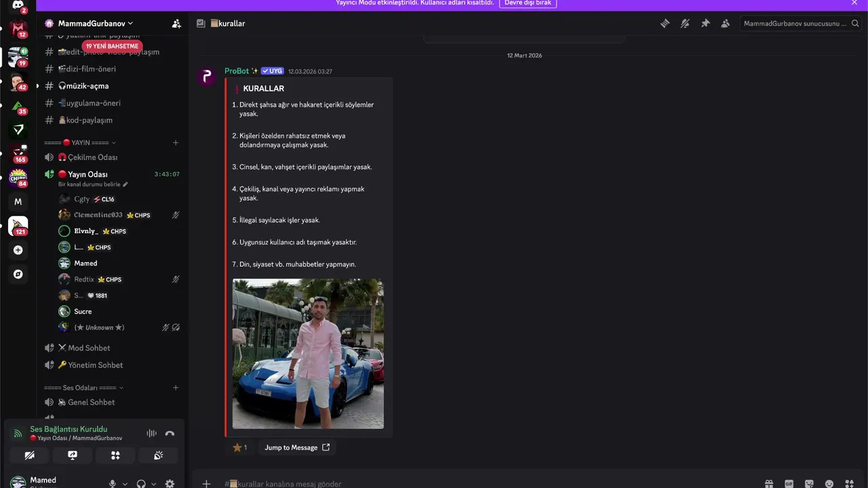Image resolution: width=868 pixels, height=488 pixels.
Task: Open the Threads icon in channel header
Action: [665, 23]
